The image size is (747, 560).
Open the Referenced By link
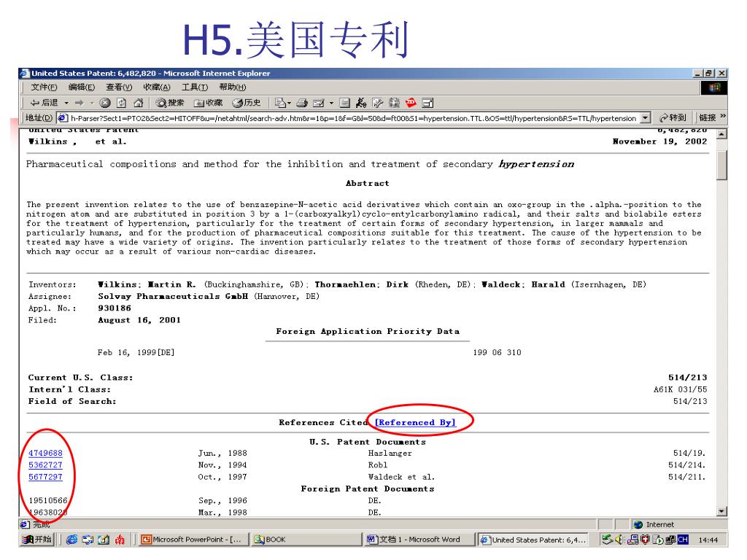[415, 422]
